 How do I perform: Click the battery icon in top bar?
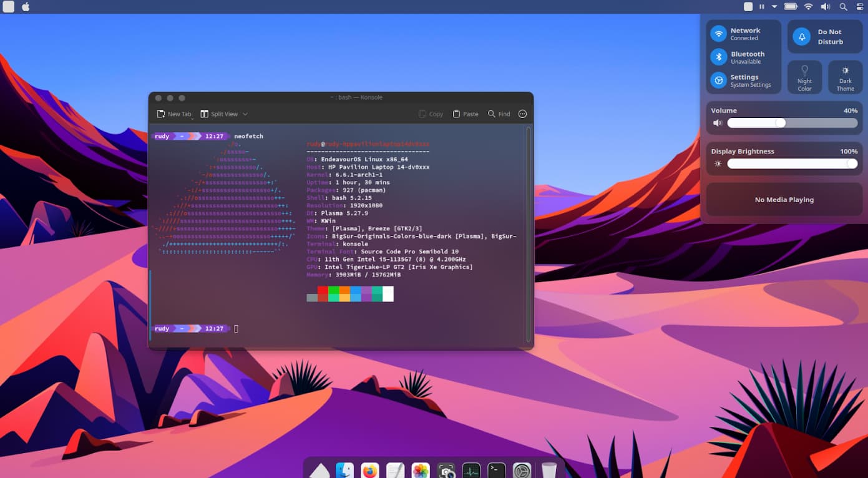791,7
